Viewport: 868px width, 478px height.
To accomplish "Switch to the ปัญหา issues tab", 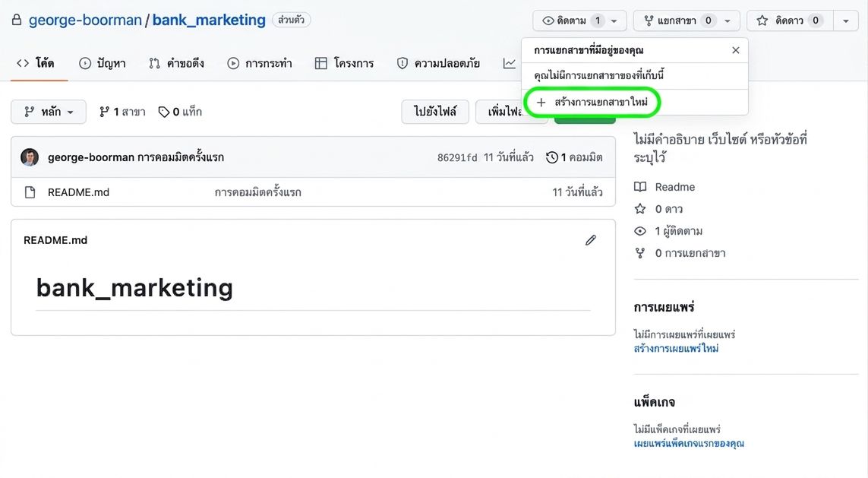I will coord(103,63).
